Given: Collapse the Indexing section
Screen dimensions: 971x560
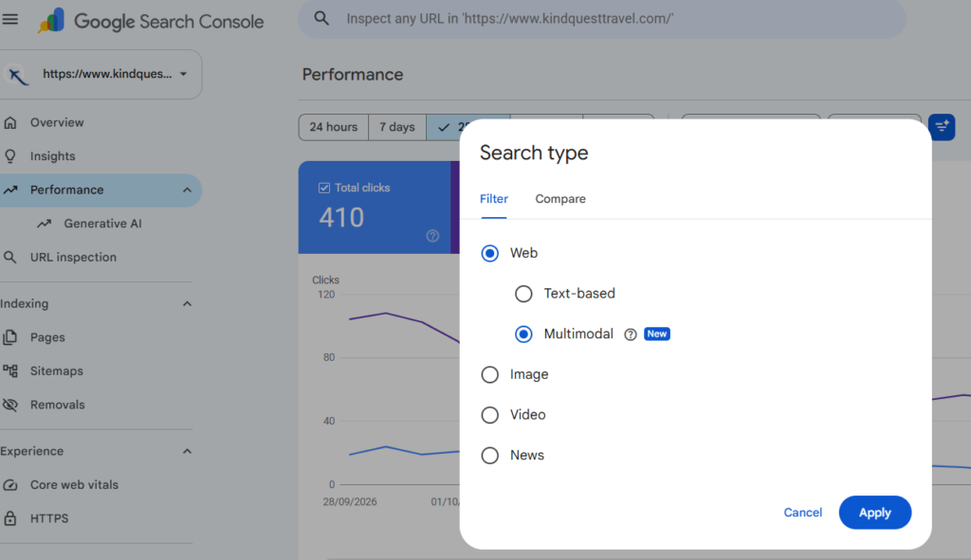Looking at the screenshot, I should [187, 304].
